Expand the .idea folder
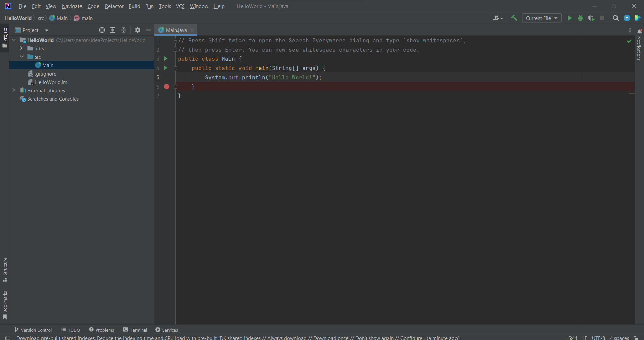The height and width of the screenshot is (340, 644). pyautogui.click(x=21, y=48)
